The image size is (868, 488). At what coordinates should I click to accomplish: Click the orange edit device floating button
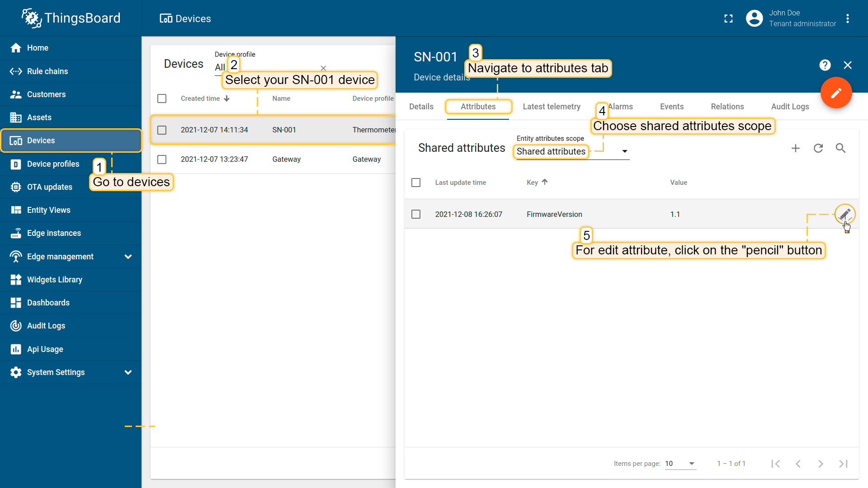click(x=836, y=93)
